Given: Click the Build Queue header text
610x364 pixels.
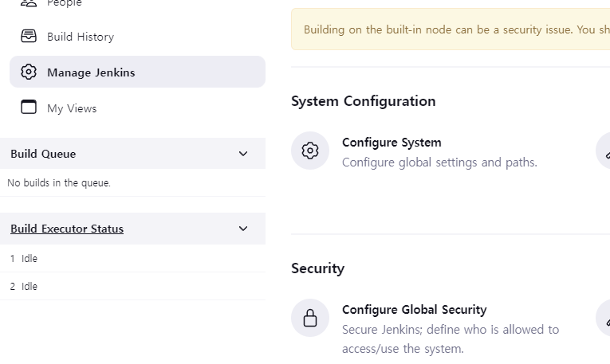Looking at the screenshot, I should (x=43, y=154).
